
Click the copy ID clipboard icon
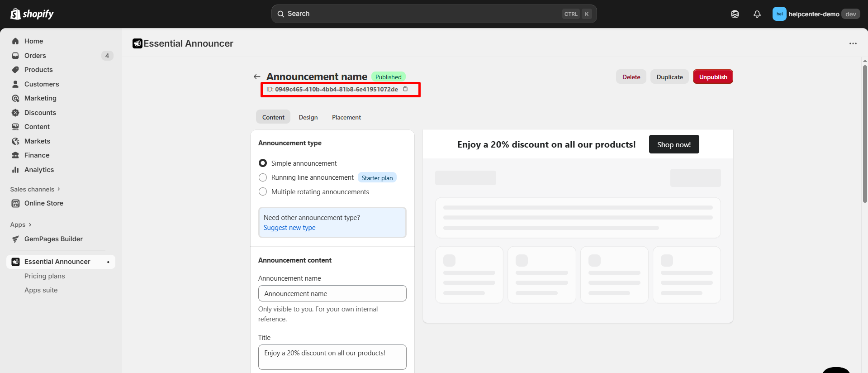[405, 89]
